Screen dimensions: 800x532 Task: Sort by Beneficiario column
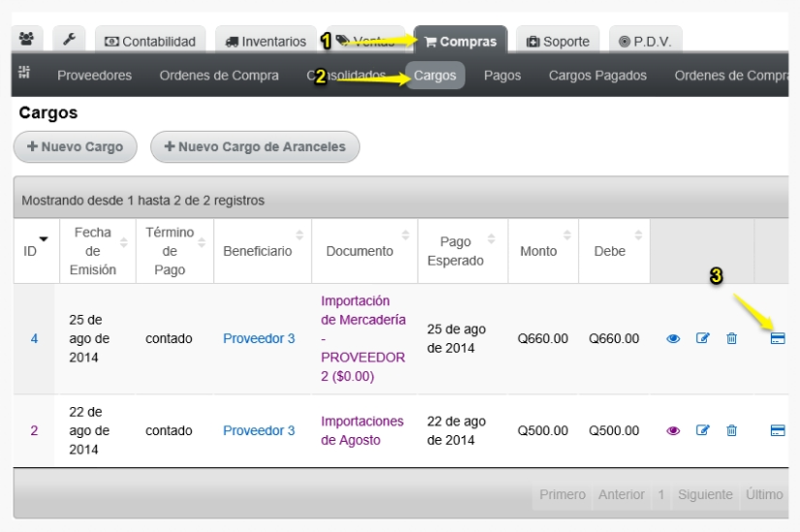pos(300,235)
